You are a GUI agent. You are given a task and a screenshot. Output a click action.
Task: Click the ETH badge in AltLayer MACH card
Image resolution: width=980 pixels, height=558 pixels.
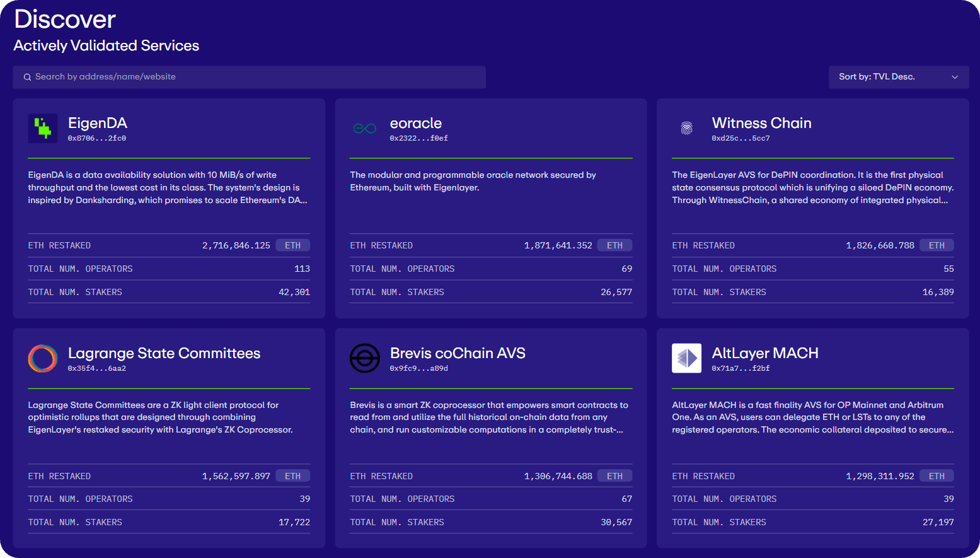[937, 476]
